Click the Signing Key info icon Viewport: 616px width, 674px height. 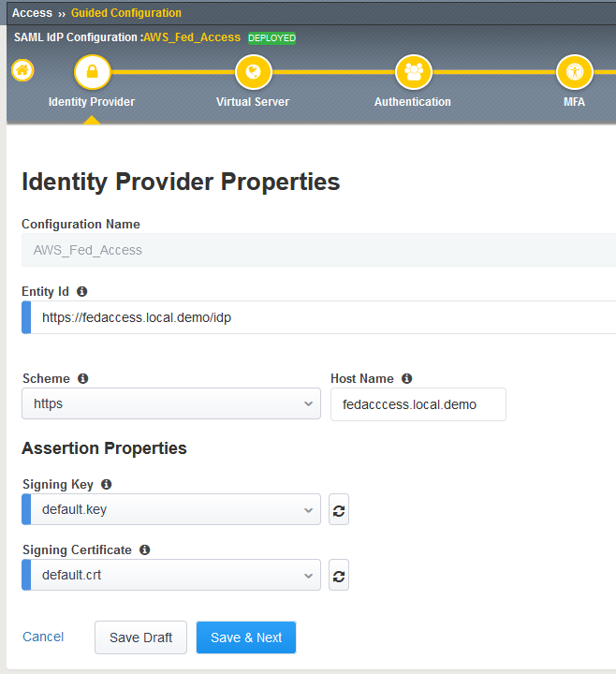[x=106, y=485]
